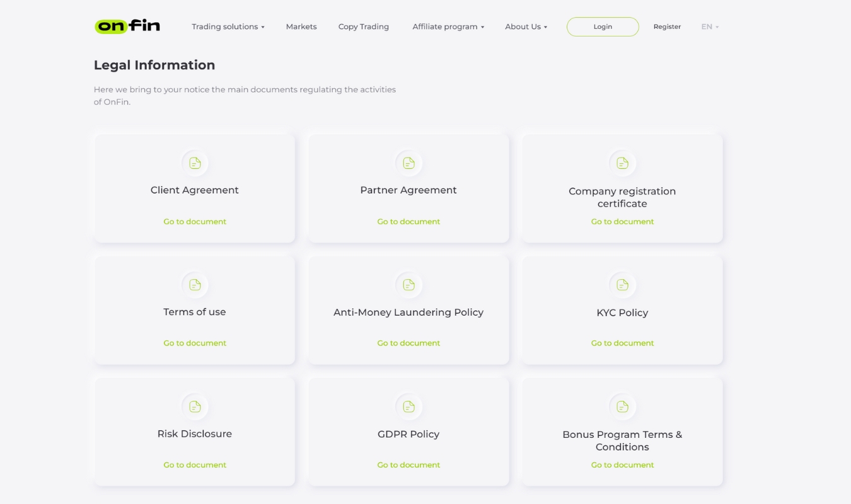Open the EN language selector

710,26
